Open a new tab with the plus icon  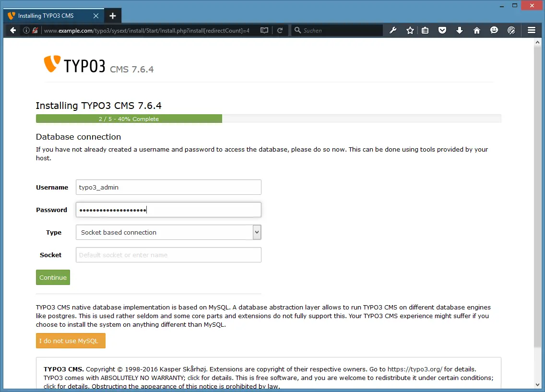tap(113, 16)
